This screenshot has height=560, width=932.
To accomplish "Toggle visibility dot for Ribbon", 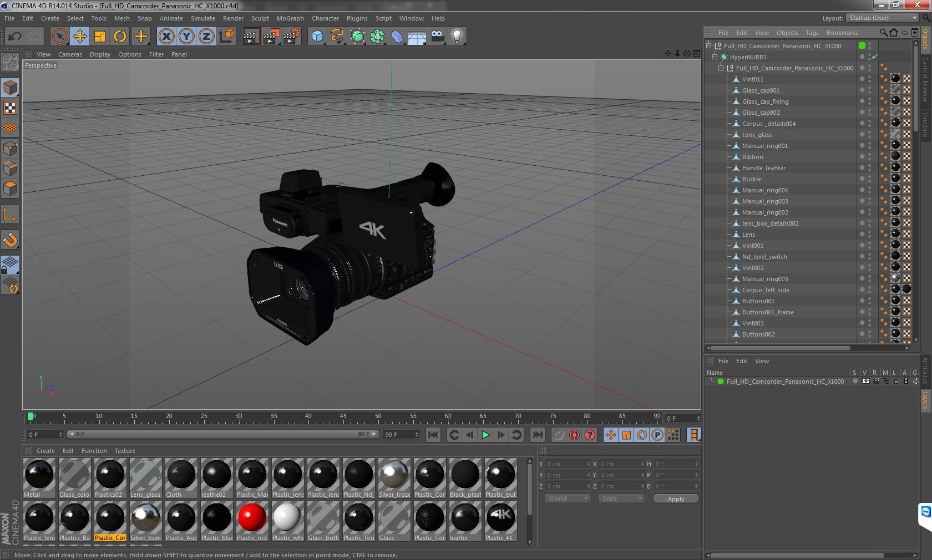I will point(862,156).
